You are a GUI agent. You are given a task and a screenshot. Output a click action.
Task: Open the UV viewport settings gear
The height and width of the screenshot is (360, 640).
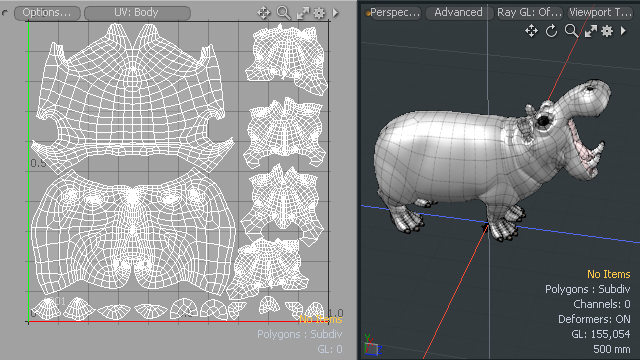319,13
